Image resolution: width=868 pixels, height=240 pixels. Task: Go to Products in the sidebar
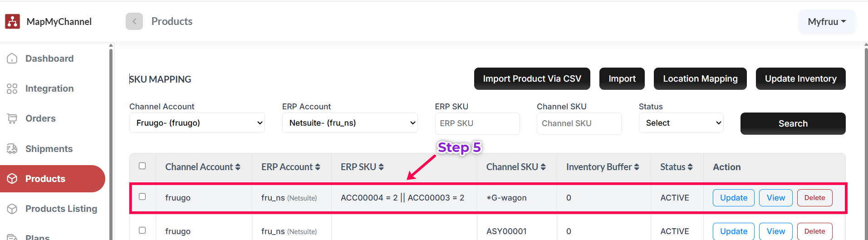45,179
